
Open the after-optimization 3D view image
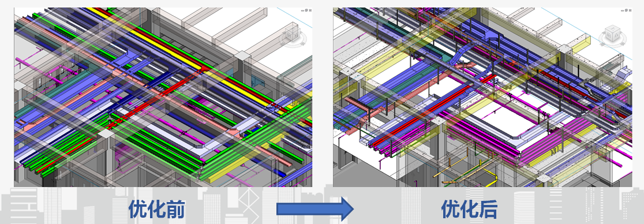pos(482,97)
